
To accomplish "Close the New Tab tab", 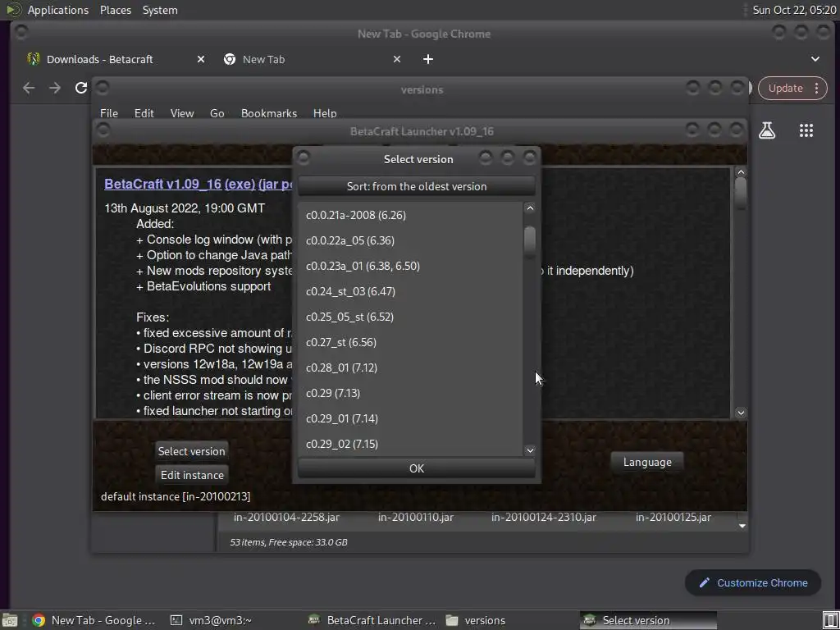I will click(396, 59).
